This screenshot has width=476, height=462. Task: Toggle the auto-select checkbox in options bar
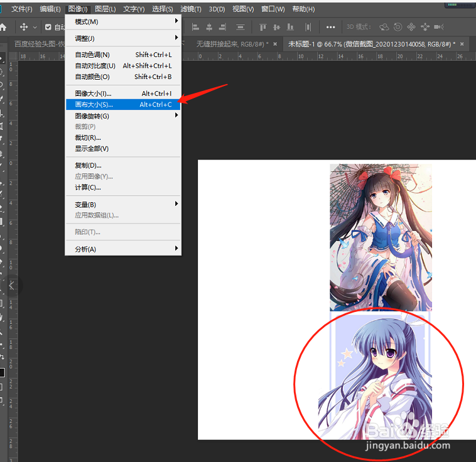tap(48, 28)
